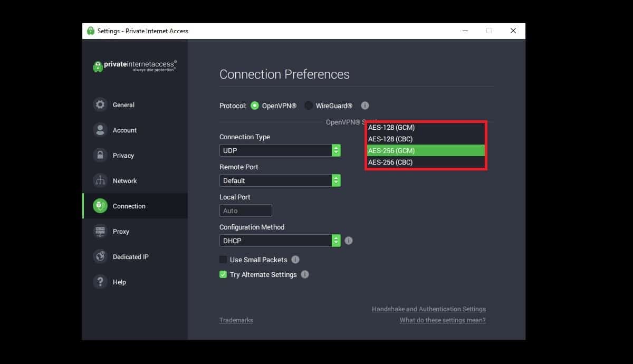Click the Local Port Auto input field
633x364 pixels.
(x=246, y=210)
